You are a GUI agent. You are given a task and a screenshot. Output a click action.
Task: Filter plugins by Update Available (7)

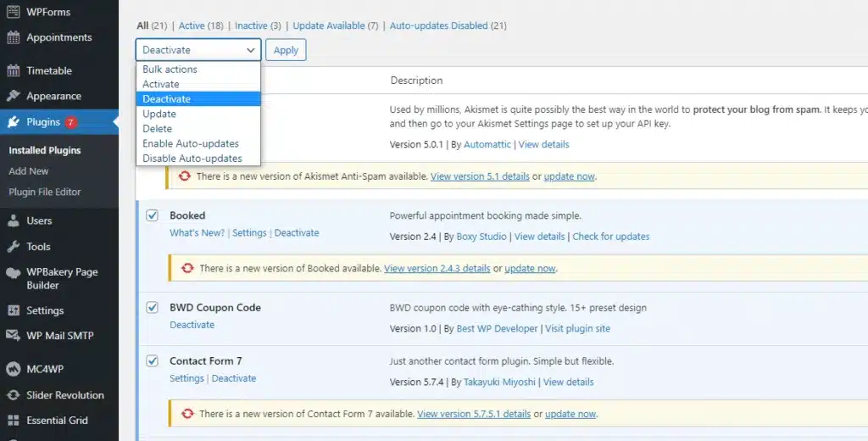336,25
